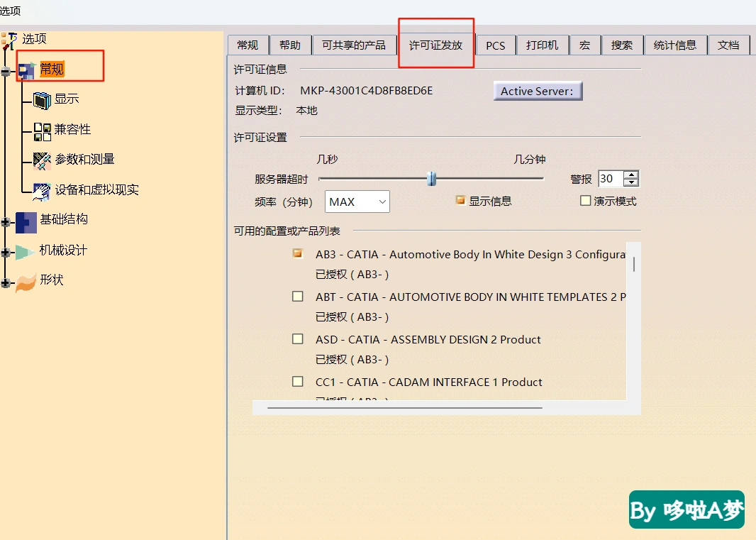Select the 设备和虚拟现实 icon

[x=42, y=191]
